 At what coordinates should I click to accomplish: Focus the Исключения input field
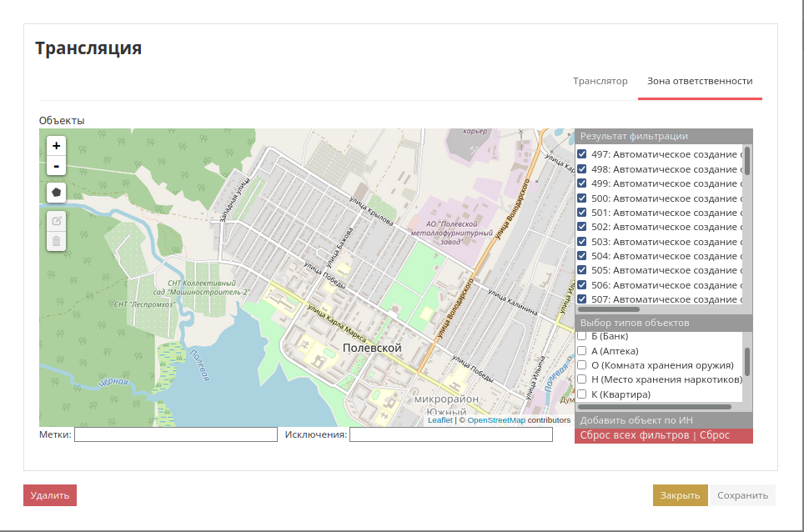coord(451,434)
